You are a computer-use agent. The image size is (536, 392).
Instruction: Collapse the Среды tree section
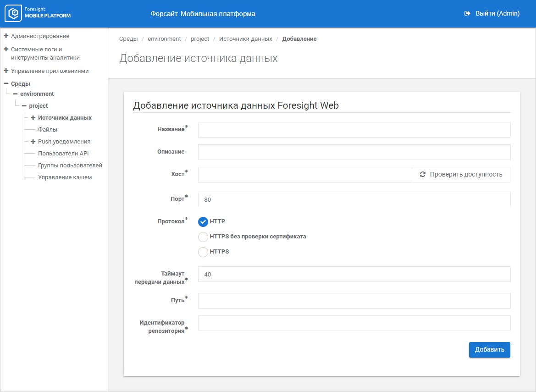(x=6, y=83)
